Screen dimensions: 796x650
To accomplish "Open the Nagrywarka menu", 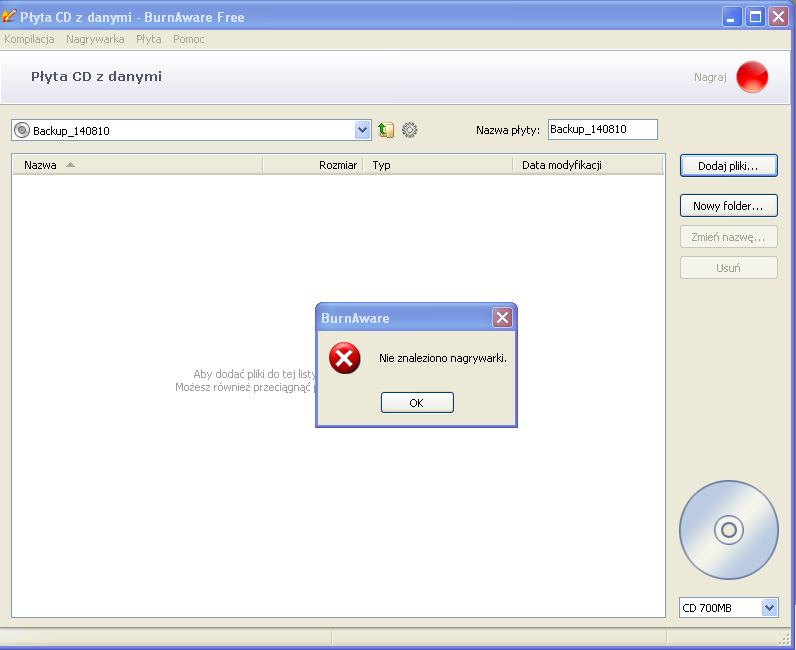I will tap(95, 39).
